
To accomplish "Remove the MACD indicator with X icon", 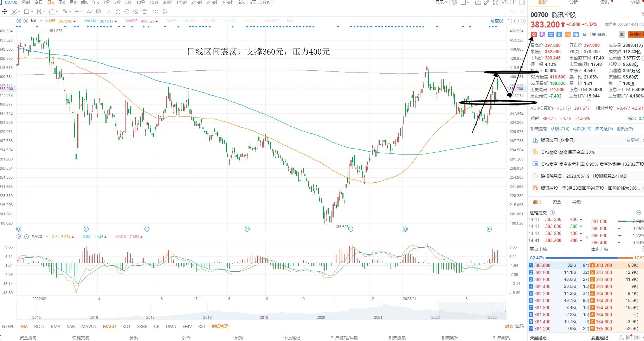I will pyautogui.click(x=26, y=237).
